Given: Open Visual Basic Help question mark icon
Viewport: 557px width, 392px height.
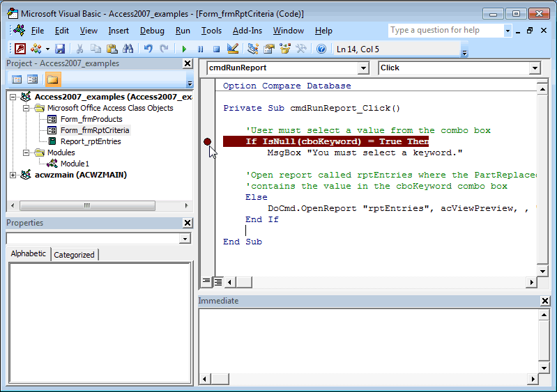Looking at the screenshot, I should pos(321,49).
